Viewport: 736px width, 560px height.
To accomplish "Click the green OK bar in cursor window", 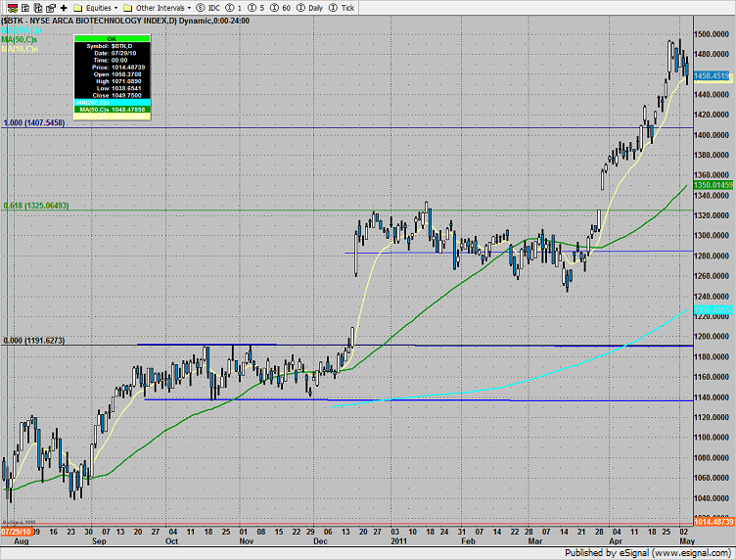I will click(x=113, y=39).
